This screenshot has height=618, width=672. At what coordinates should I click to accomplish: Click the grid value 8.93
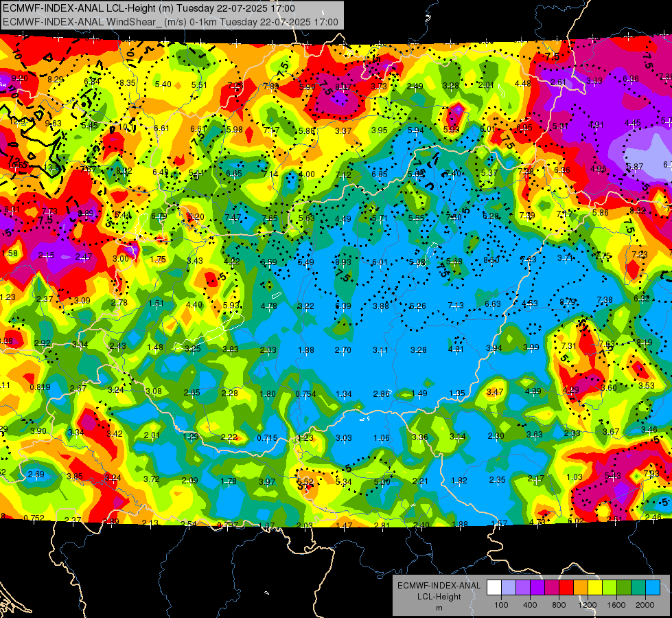coord(343,262)
